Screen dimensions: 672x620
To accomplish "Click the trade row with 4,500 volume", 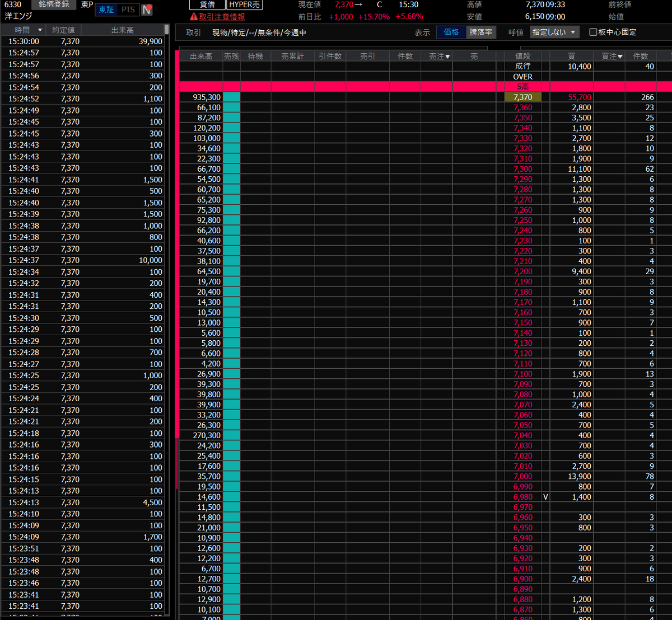I will [82, 502].
